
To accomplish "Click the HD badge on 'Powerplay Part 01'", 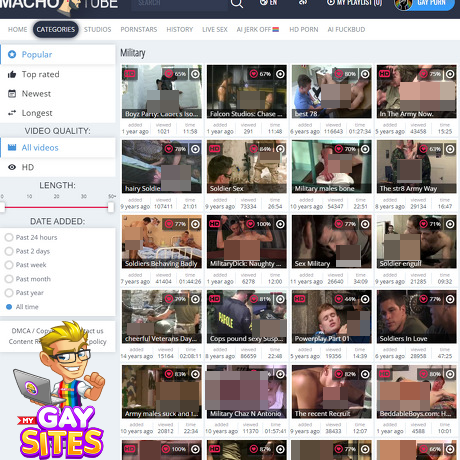I will point(299,299).
